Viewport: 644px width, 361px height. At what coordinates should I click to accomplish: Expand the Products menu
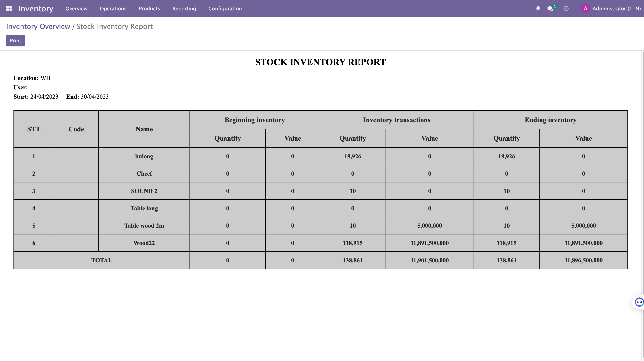click(x=149, y=8)
